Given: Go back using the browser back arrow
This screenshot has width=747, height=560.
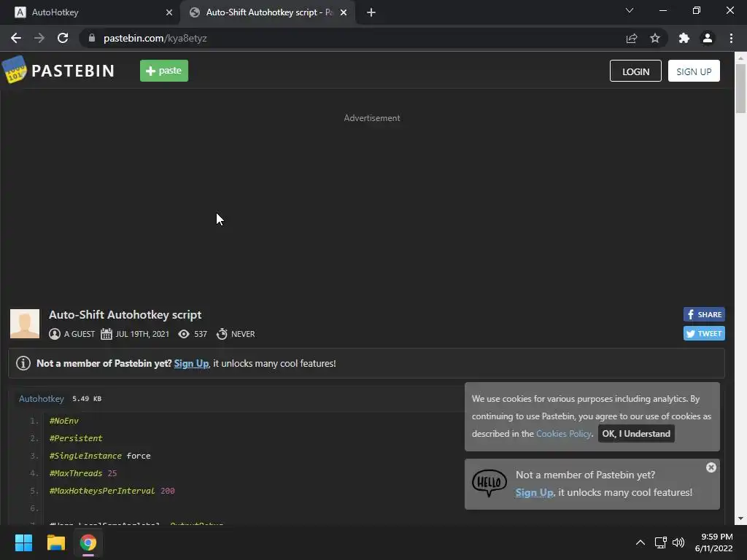Looking at the screenshot, I should click(16, 38).
